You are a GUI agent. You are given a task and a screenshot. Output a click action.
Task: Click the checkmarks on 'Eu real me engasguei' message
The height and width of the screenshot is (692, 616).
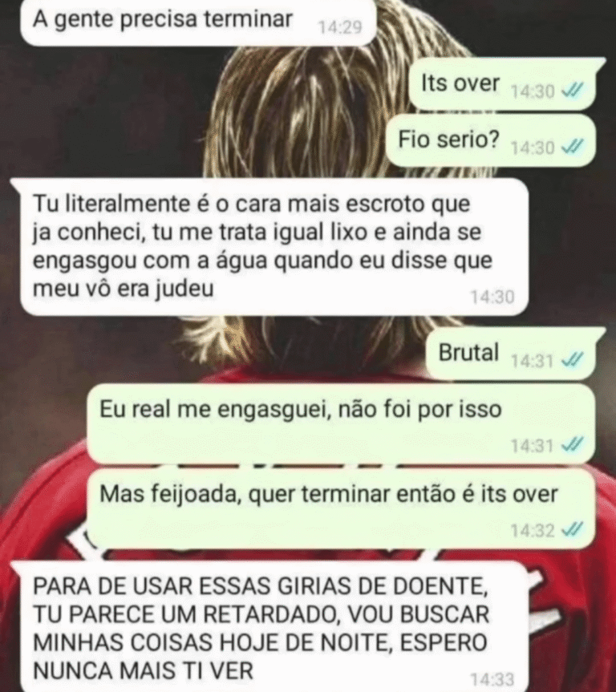[572, 445]
